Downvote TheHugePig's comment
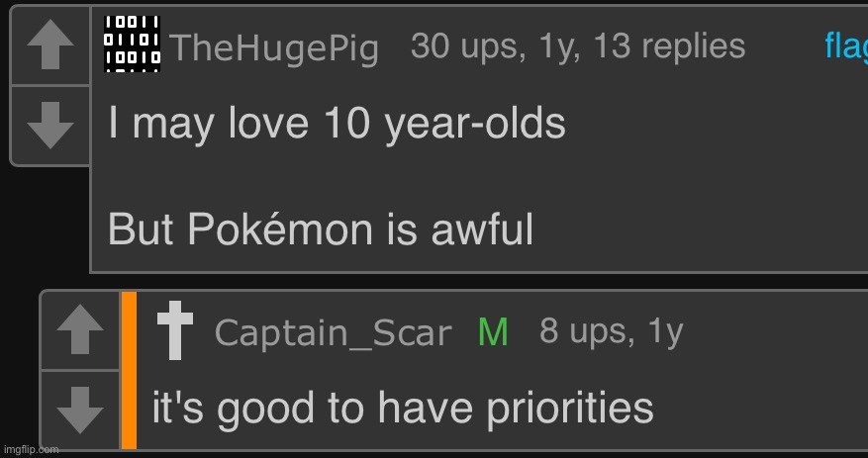Screen dimensions: 868x458 click(50, 126)
